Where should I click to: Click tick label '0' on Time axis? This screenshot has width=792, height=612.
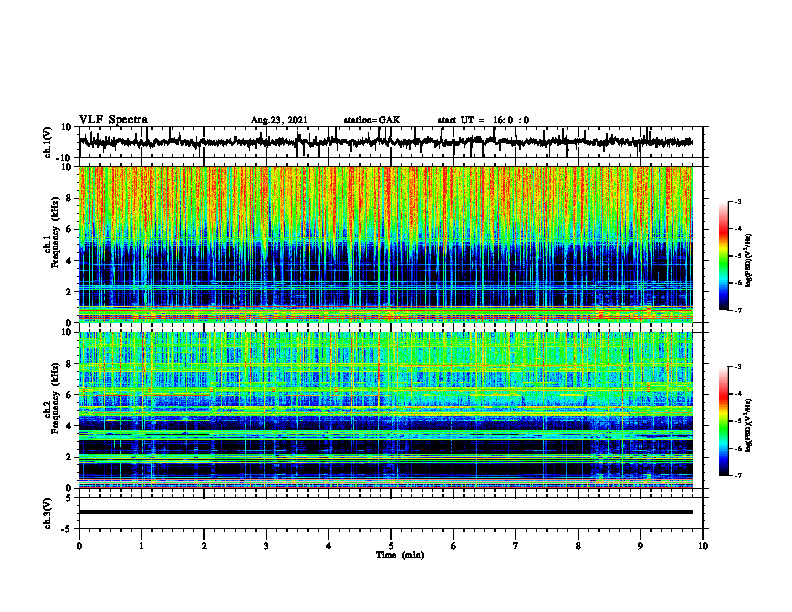79,546
